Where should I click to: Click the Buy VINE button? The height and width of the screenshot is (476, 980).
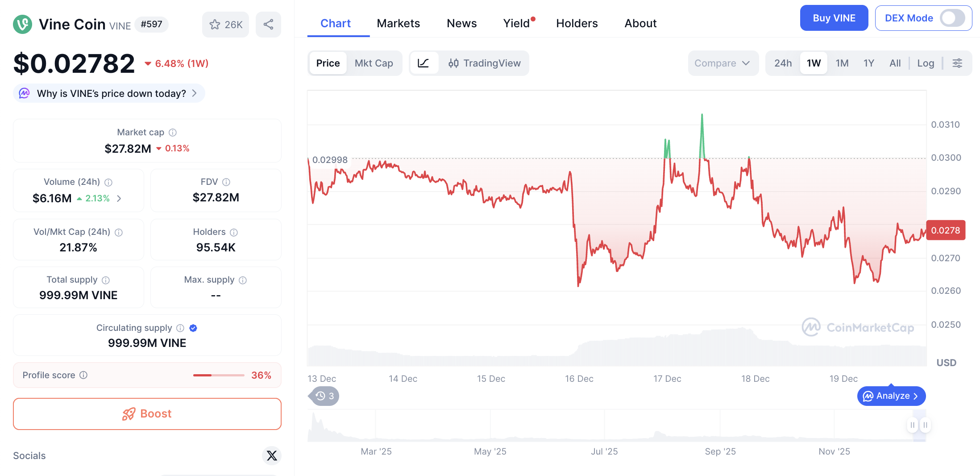834,18
